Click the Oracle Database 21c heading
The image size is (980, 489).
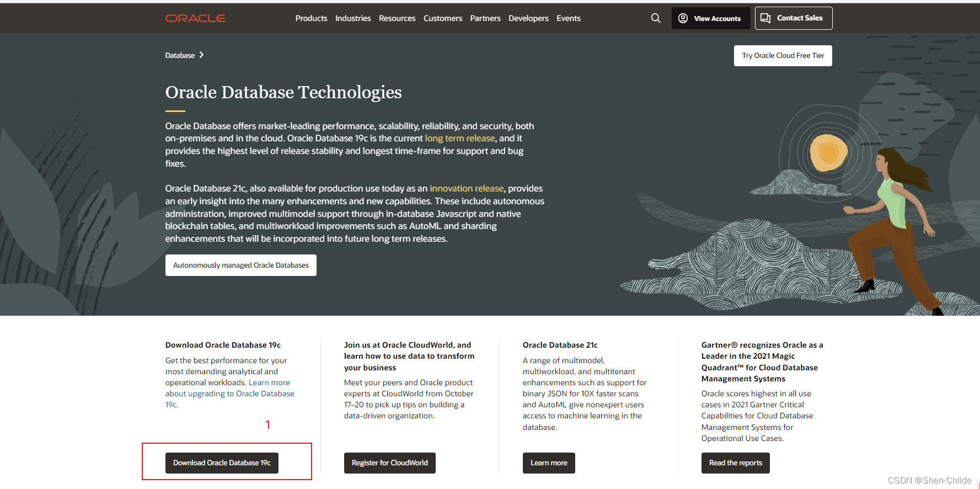(560, 345)
